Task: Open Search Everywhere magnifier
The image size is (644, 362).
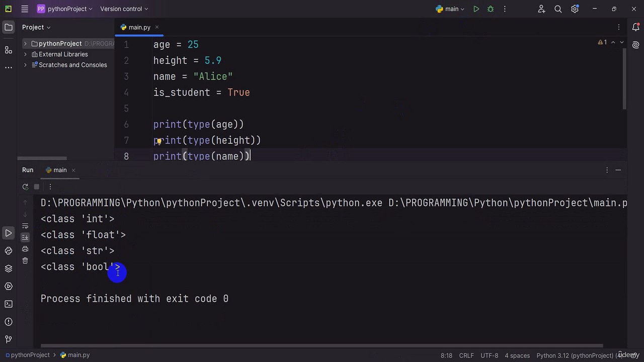Action: [x=558, y=9]
